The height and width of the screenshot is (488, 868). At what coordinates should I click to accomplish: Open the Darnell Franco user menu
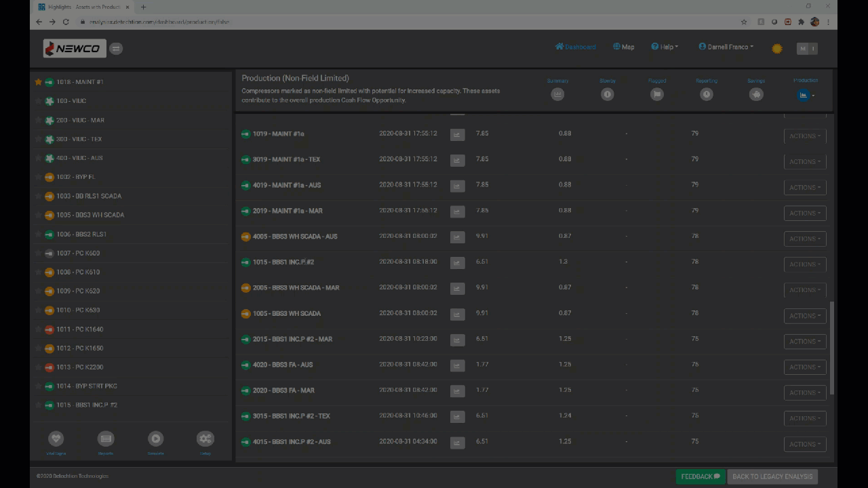click(726, 47)
